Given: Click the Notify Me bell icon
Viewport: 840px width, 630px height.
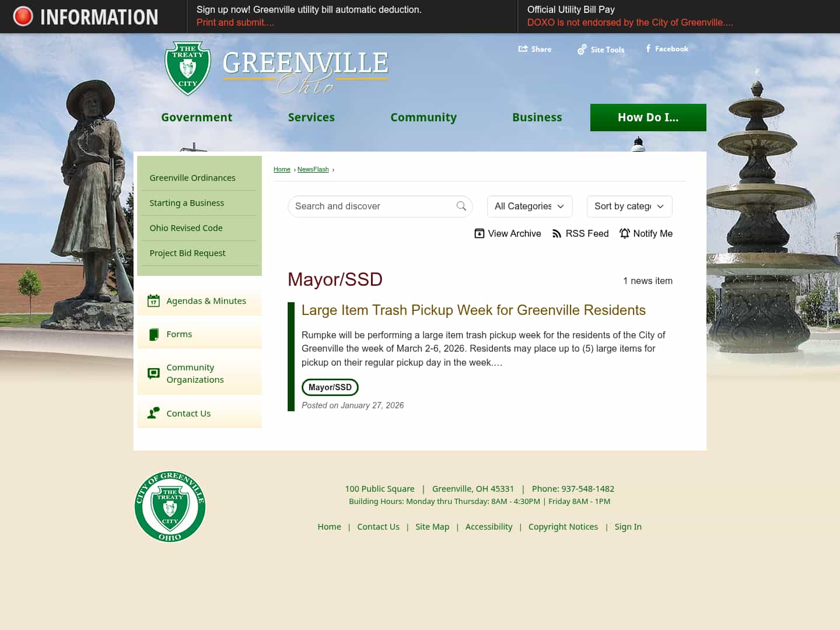Looking at the screenshot, I should pyautogui.click(x=625, y=233).
